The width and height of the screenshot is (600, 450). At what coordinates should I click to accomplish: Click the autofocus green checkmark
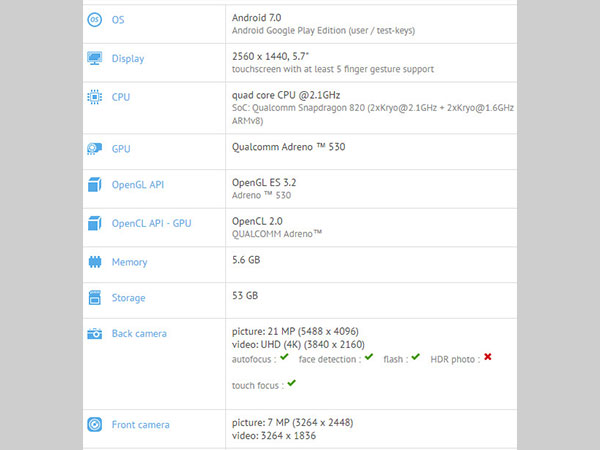pyautogui.click(x=284, y=357)
